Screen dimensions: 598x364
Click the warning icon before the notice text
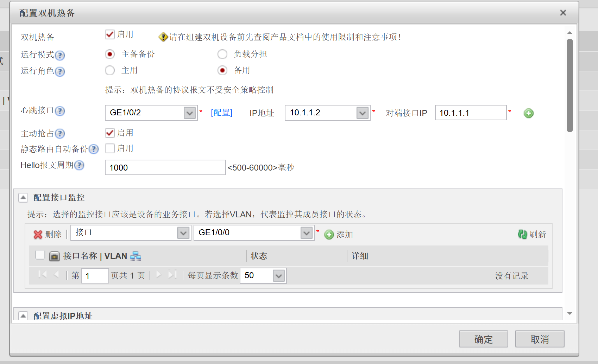click(x=163, y=37)
